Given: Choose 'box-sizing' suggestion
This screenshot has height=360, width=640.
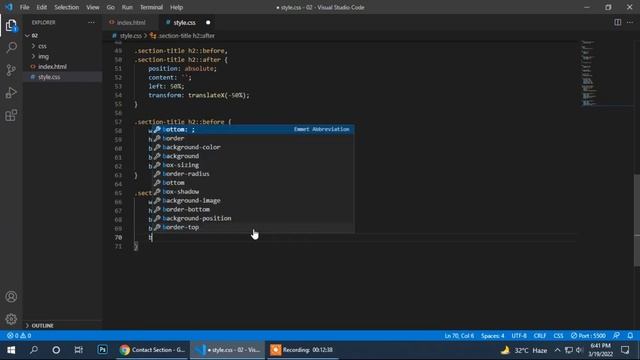Looking at the screenshot, I should [253, 165].
